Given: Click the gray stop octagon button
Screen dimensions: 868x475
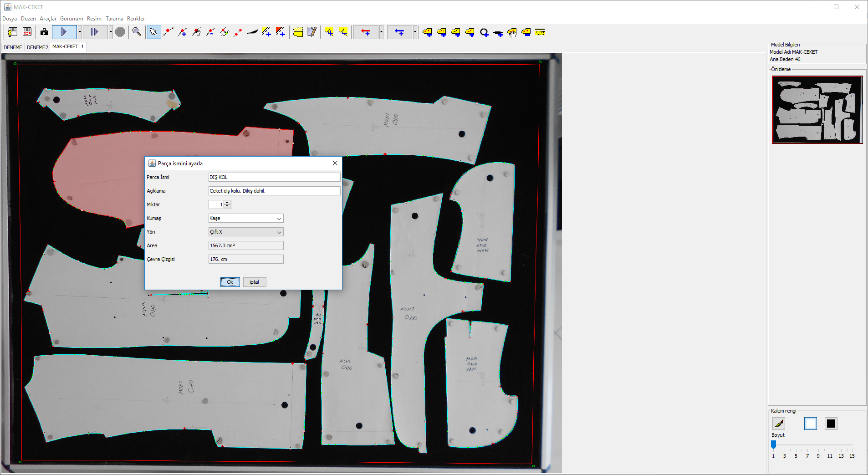Looking at the screenshot, I should point(120,32).
